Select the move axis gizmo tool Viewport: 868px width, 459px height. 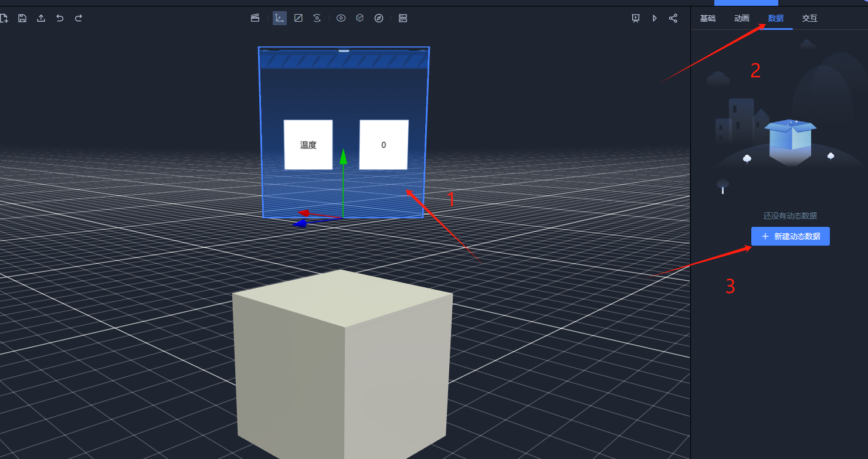(x=280, y=18)
